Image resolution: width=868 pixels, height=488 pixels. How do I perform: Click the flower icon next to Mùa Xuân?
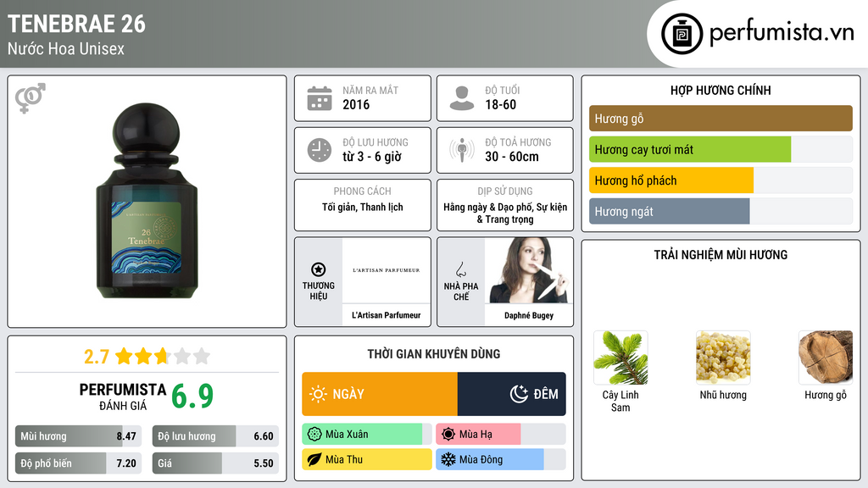pos(314,435)
